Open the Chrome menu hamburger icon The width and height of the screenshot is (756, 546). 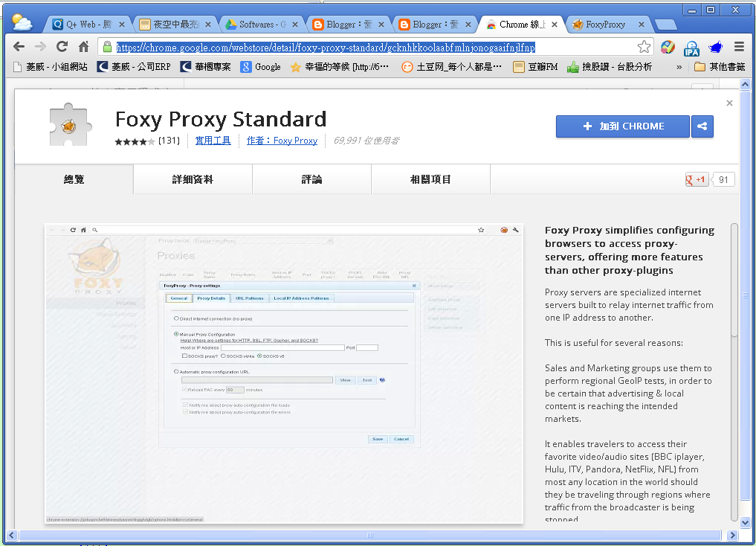tap(739, 47)
